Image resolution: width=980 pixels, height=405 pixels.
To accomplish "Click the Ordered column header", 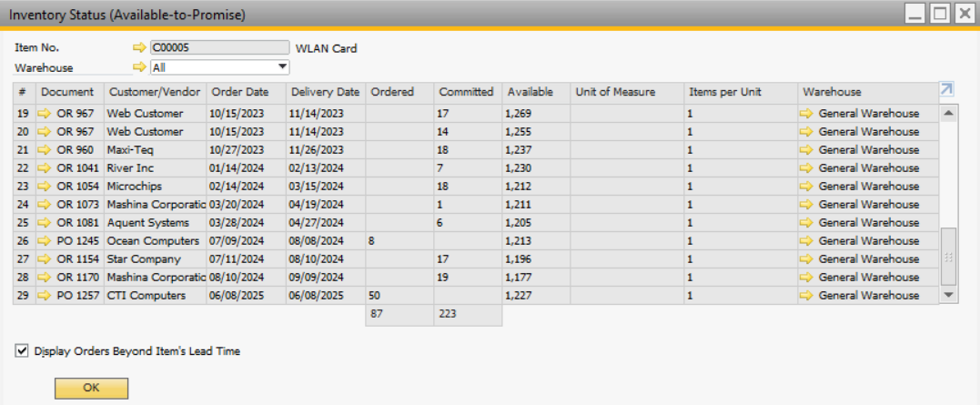I will [400, 92].
